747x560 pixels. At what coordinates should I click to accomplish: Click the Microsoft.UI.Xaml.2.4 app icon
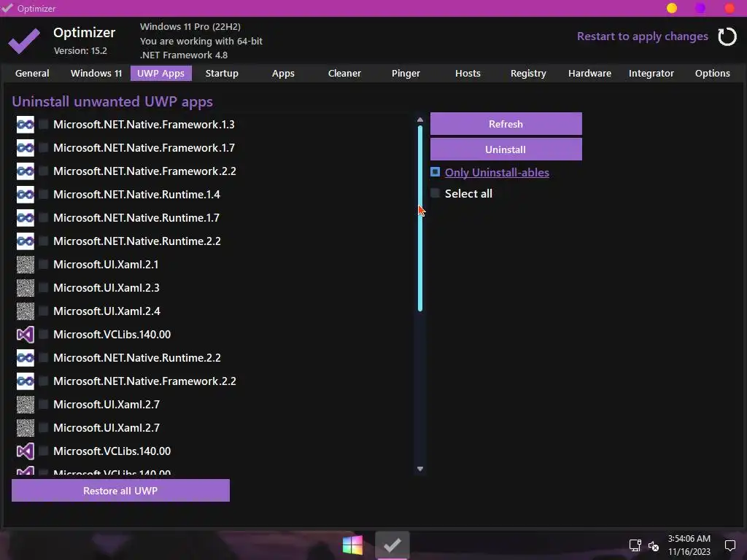tap(26, 311)
